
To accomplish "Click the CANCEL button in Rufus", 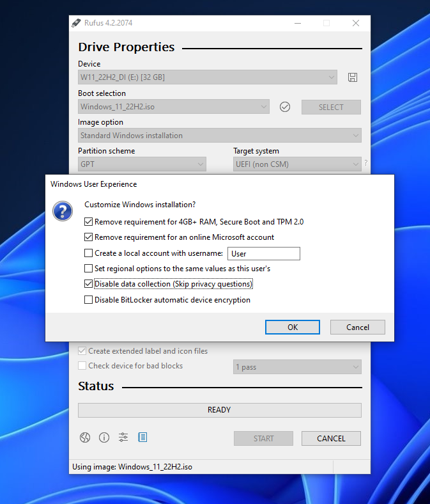I will point(331,438).
